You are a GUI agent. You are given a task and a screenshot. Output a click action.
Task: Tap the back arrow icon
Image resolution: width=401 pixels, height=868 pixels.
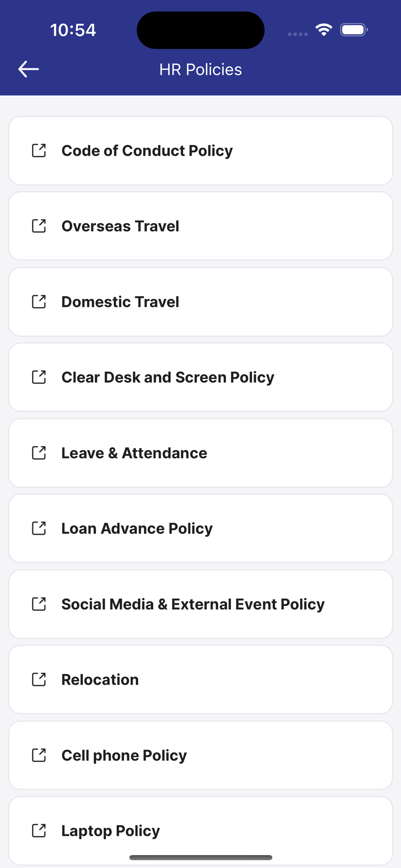pos(29,69)
